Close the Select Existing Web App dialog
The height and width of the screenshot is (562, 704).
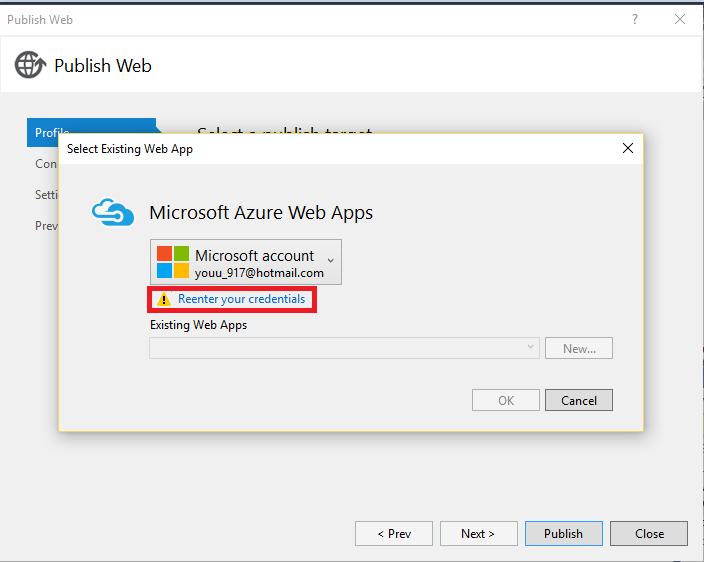[x=627, y=148]
